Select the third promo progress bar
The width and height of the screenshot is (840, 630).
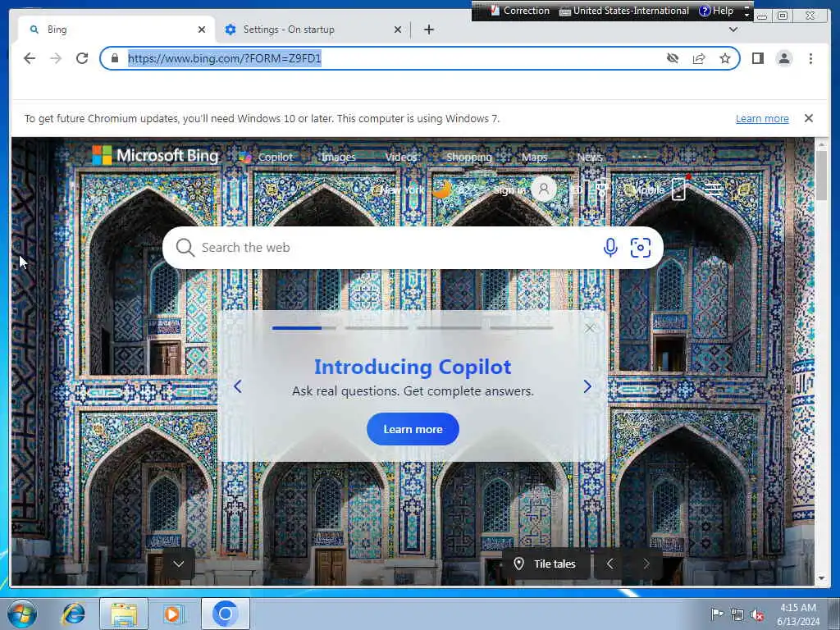449,328
